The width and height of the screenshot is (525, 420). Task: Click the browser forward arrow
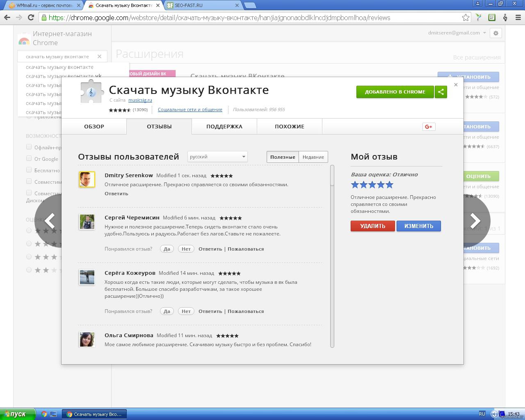(19, 17)
